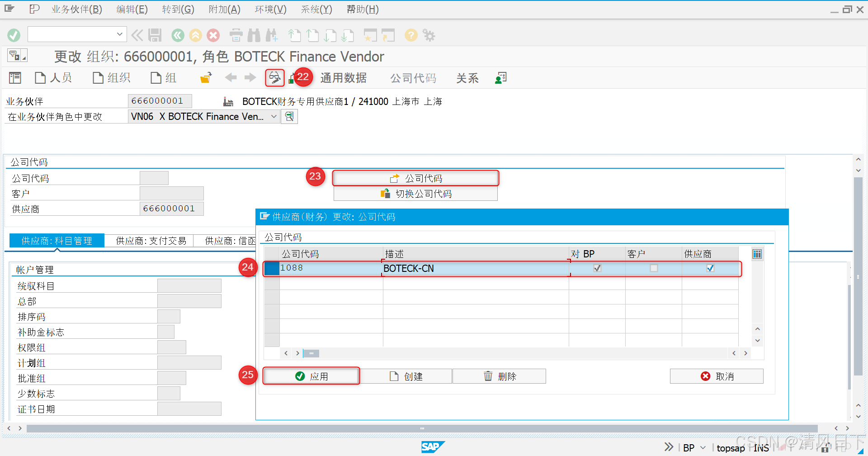The height and width of the screenshot is (456, 868).
Task: Click the relationship person icon after 关系
Action: coord(501,78)
